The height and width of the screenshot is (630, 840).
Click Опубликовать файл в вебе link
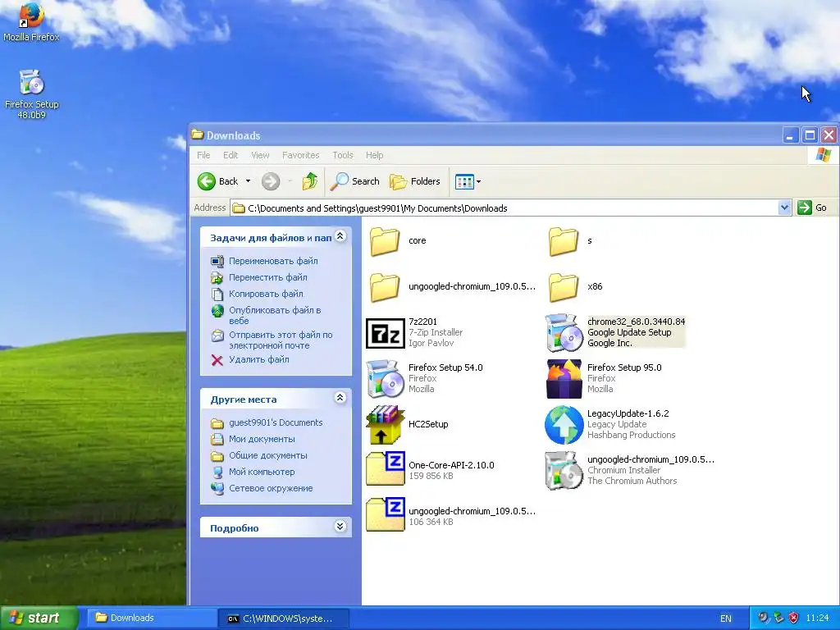coord(275,316)
